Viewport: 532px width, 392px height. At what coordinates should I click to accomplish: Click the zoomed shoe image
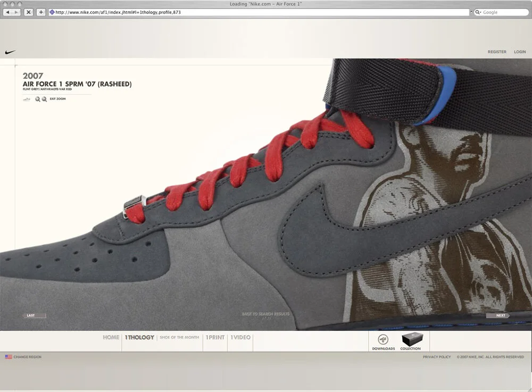266,195
